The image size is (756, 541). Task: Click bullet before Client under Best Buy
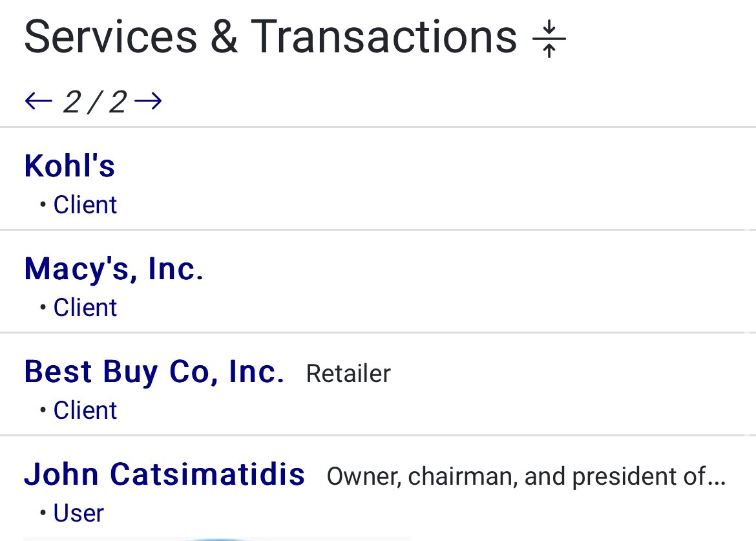click(43, 410)
